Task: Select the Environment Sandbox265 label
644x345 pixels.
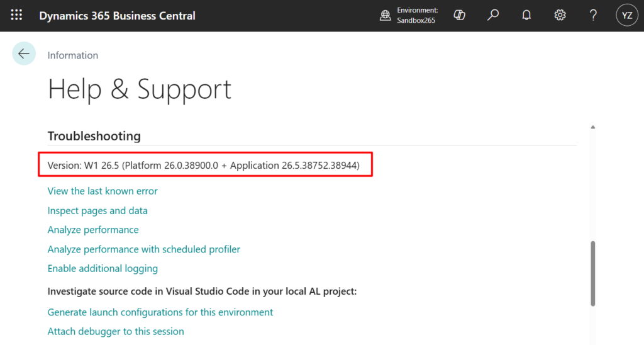Action: (x=417, y=15)
